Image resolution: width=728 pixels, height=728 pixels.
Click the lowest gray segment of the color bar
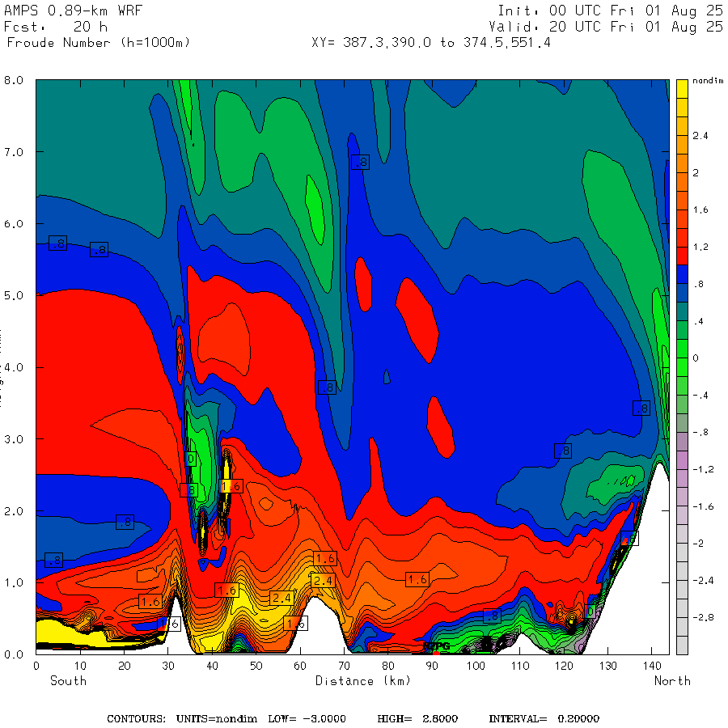click(x=682, y=645)
